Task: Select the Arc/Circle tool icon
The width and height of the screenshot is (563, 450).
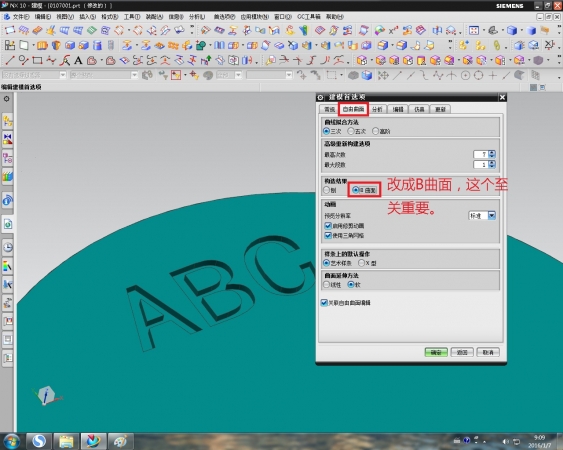Action: [23, 60]
